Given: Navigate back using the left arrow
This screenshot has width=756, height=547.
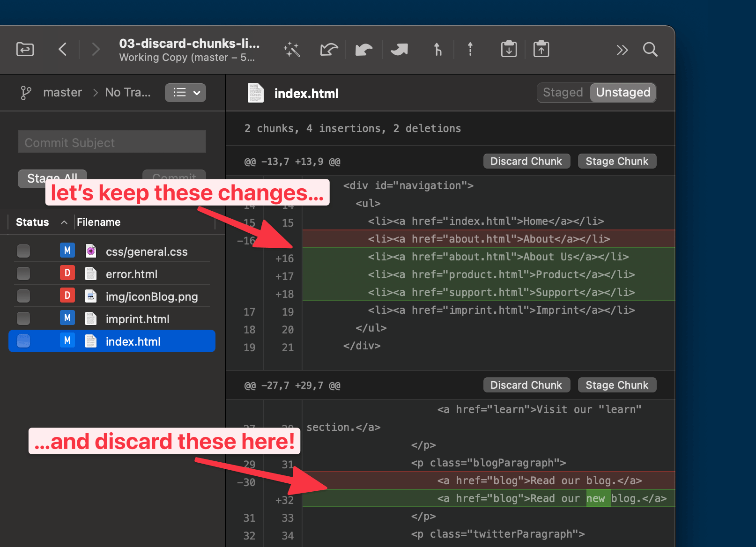Looking at the screenshot, I should click(63, 49).
